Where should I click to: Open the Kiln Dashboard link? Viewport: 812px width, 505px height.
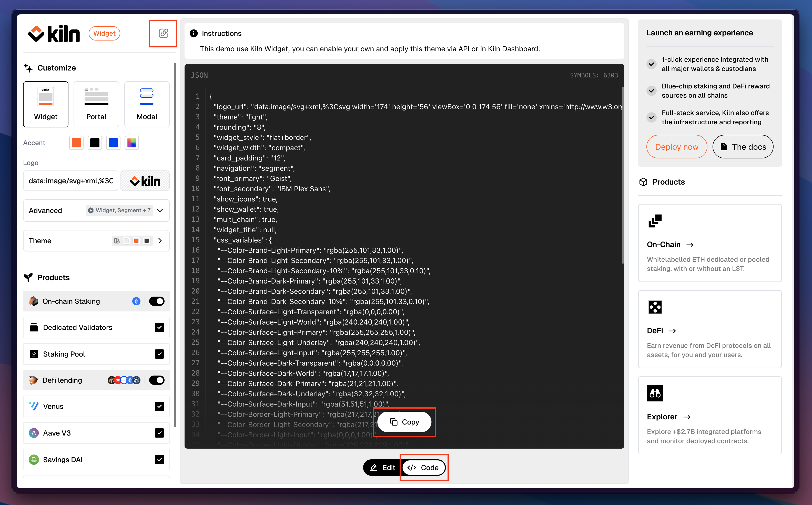[513, 49]
